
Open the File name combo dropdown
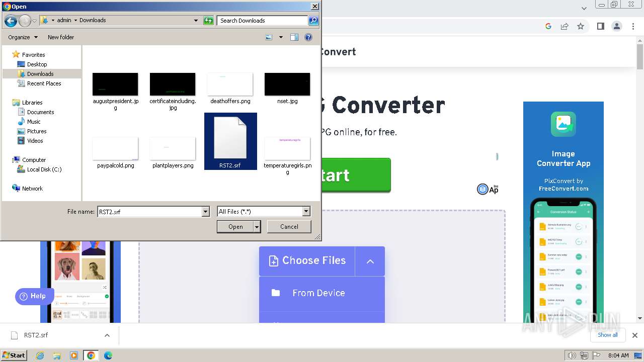[205, 212]
